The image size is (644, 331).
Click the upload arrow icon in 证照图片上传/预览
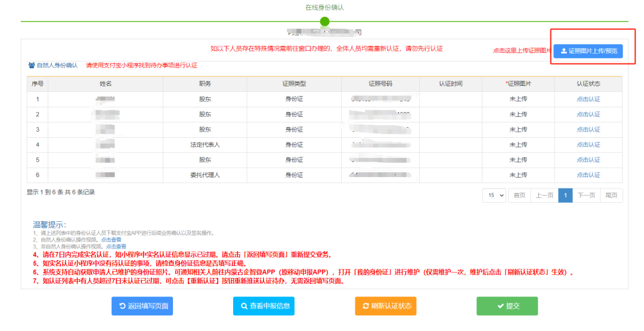564,51
